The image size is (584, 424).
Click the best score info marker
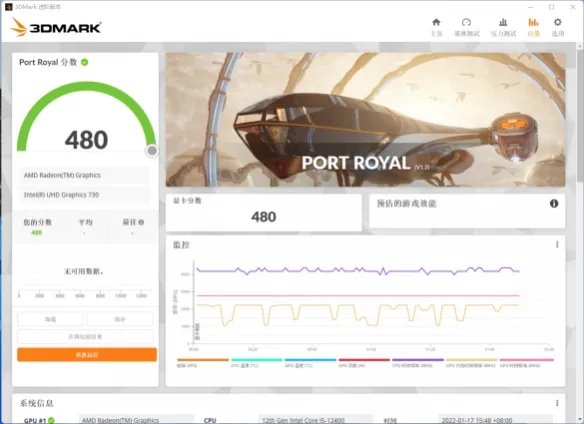[x=141, y=222]
